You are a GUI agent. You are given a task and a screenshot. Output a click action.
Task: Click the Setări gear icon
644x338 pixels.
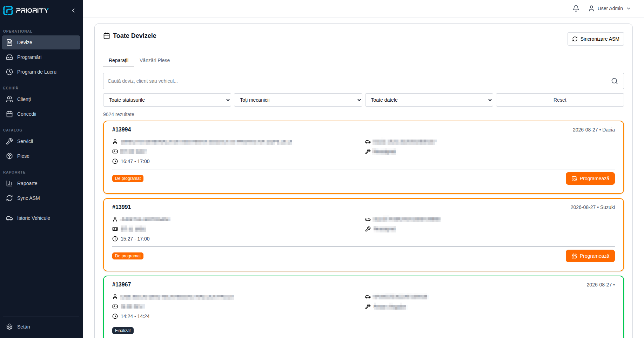pos(10,327)
